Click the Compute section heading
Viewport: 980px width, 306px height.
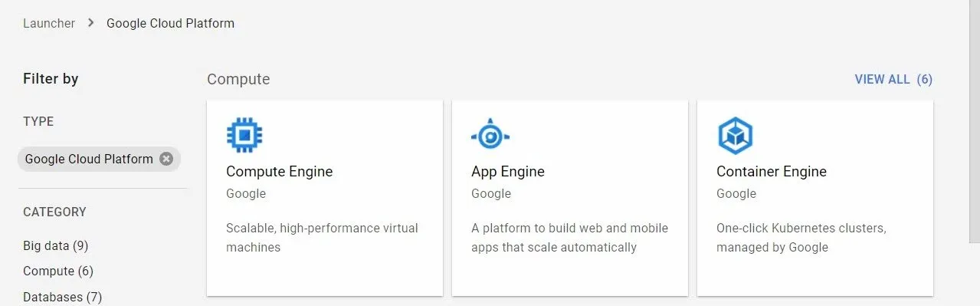pyautogui.click(x=238, y=79)
